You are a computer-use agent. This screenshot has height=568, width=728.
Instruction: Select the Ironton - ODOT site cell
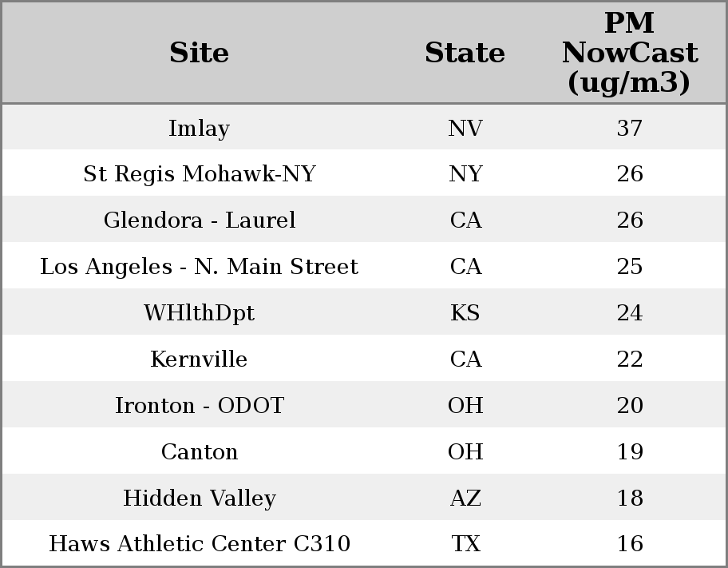click(x=199, y=406)
